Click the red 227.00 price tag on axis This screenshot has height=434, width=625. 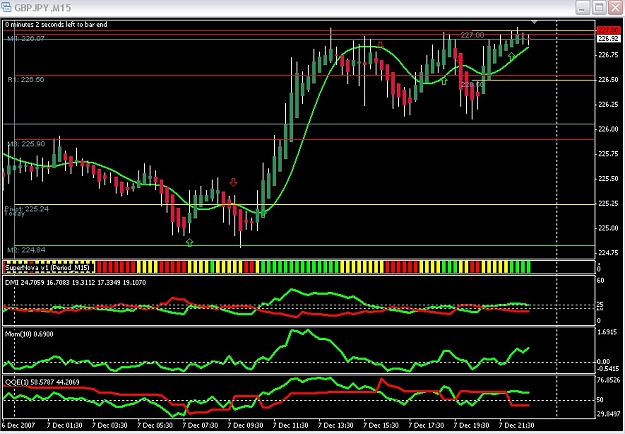[608, 31]
